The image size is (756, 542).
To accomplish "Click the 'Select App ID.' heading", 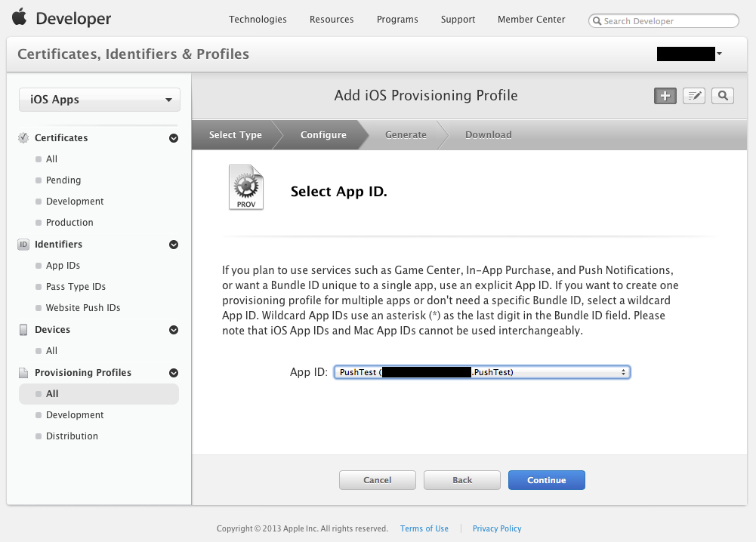I will coord(339,192).
